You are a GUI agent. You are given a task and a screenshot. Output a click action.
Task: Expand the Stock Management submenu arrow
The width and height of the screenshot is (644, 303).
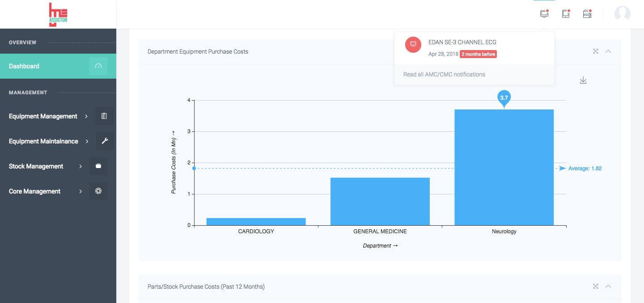[x=80, y=166]
